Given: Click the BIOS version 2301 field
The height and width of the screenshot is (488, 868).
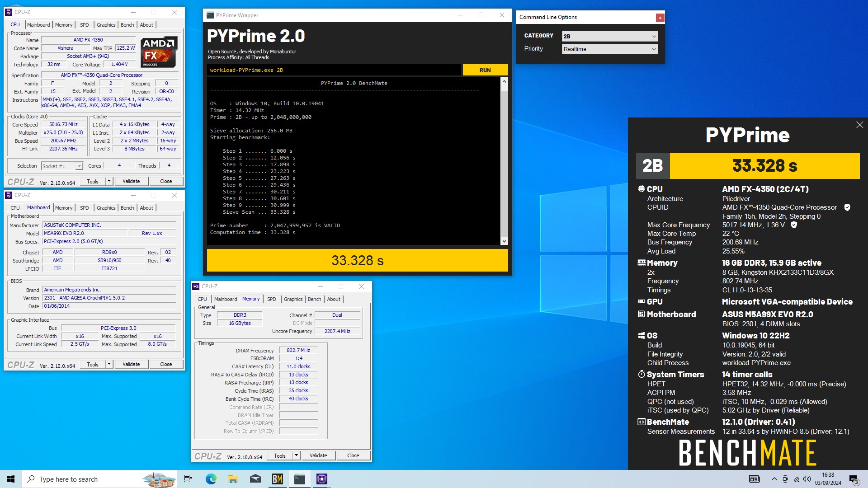Looking at the screenshot, I should tap(109, 298).
